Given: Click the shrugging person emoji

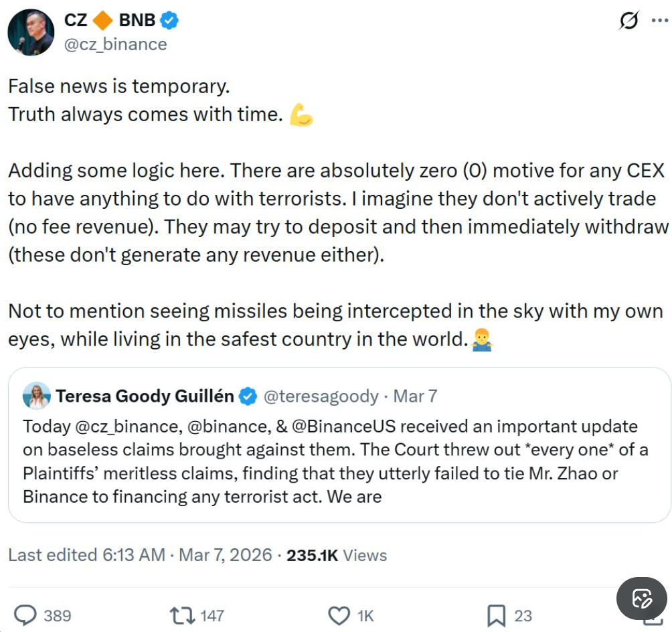Looking at the screenshot, I should [481, 340].
